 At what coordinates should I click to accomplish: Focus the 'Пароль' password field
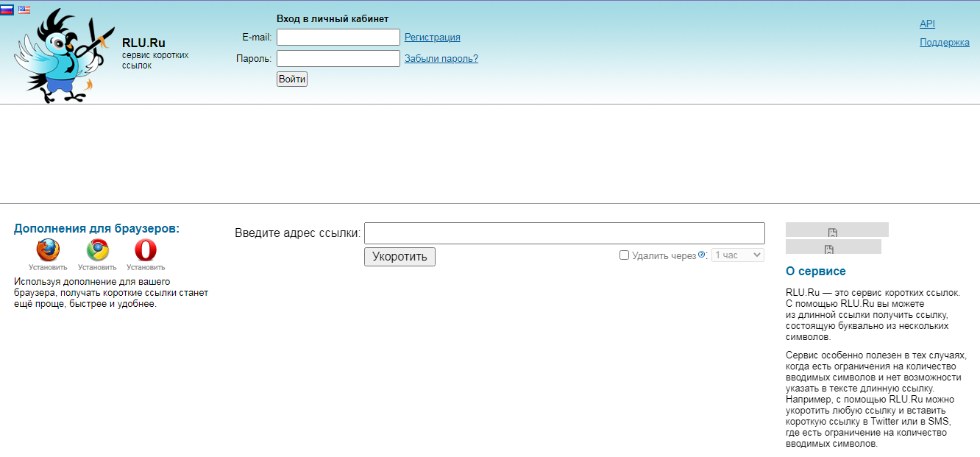[338, 59]
